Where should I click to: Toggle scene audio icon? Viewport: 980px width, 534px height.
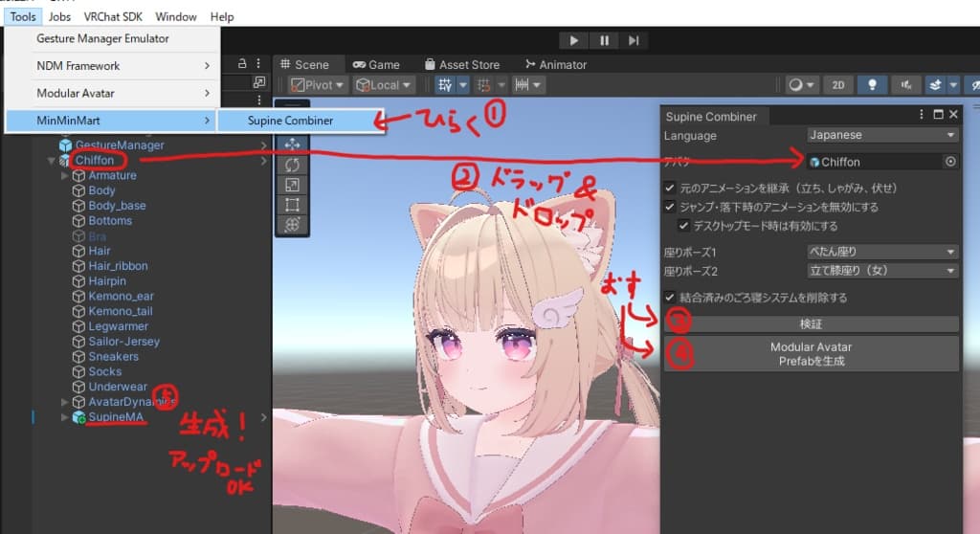point(905,85)
